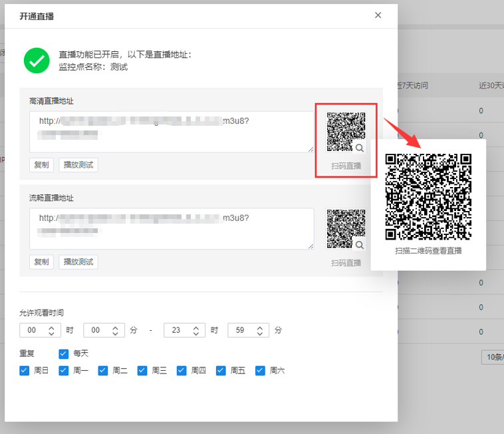Focus the end minute field showing 59

[248, 330]
